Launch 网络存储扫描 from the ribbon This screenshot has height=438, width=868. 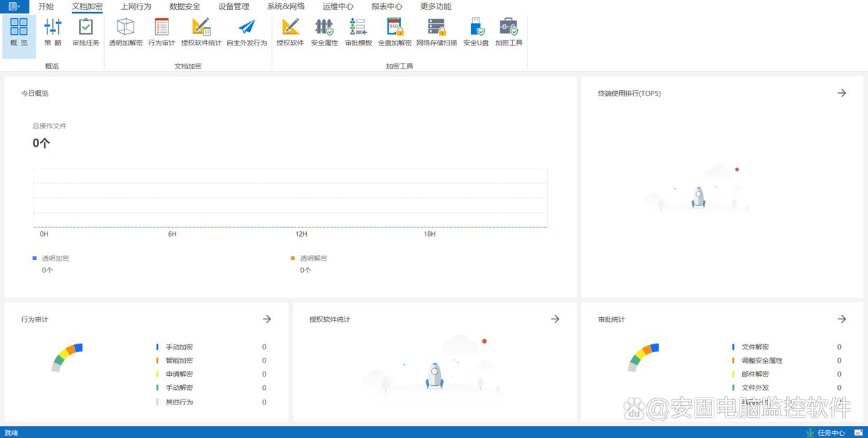pyautogui.click(x=436, y=32)
